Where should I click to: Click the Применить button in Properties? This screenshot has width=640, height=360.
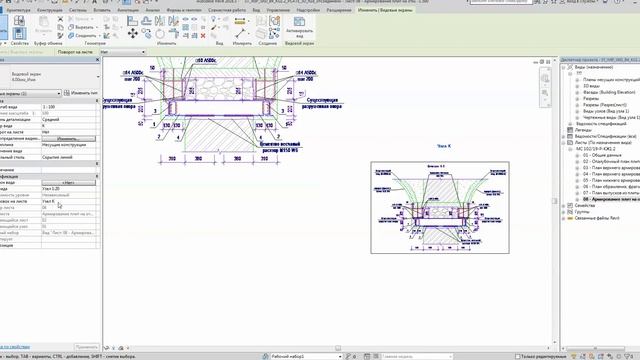(87, 347)
